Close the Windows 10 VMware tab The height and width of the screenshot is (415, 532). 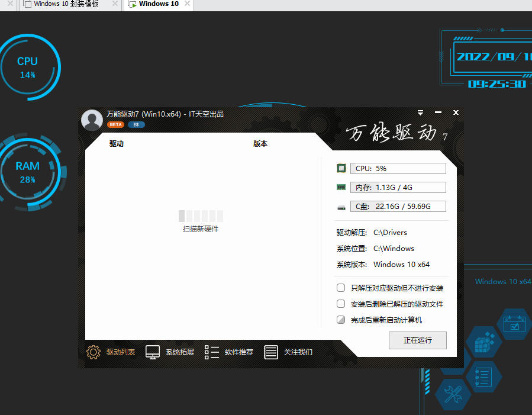click(x=187, y=4)
